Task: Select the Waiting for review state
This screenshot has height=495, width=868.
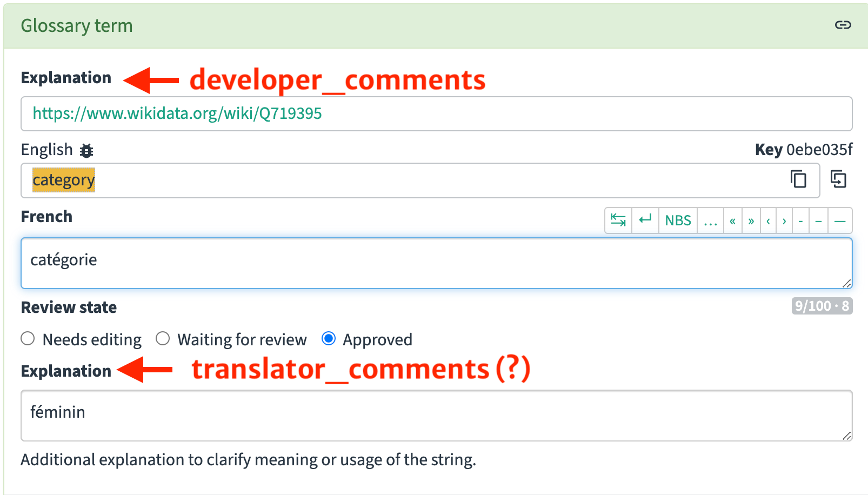Action: 163,339
